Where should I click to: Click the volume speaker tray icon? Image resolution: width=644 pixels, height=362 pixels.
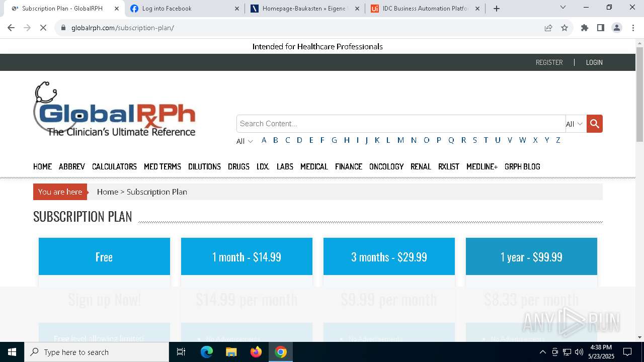pos(579,352)
